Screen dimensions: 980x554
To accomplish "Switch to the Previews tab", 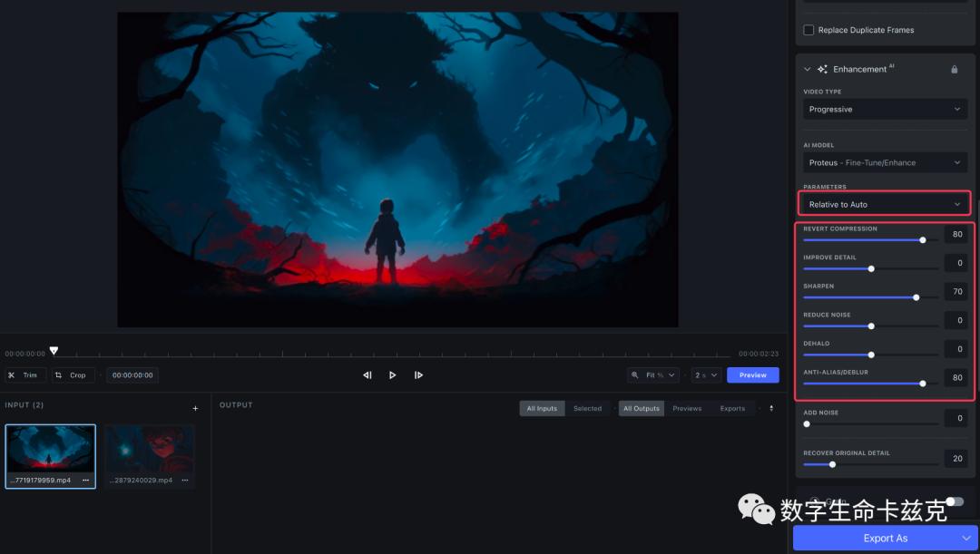I will pos(687,408).
